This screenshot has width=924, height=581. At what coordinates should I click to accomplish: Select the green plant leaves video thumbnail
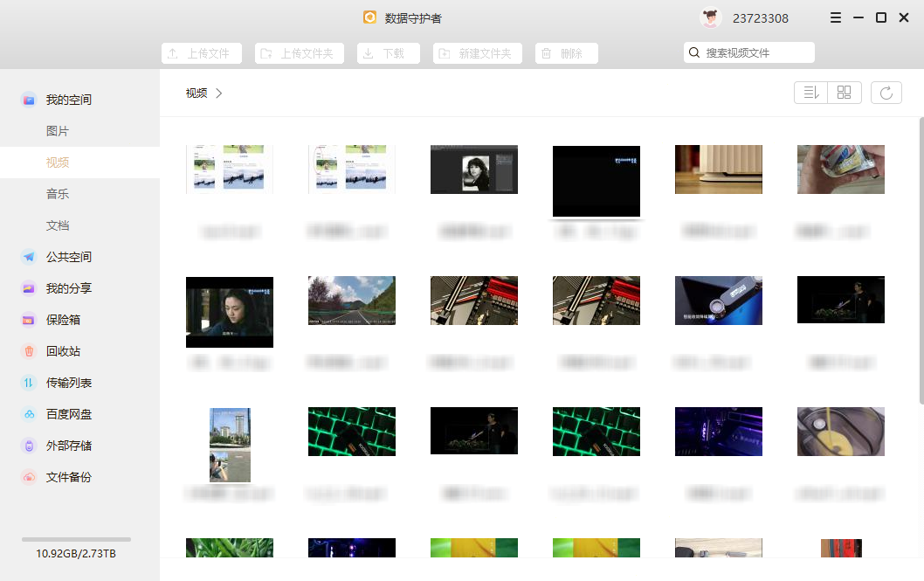(x=229, y=548)
